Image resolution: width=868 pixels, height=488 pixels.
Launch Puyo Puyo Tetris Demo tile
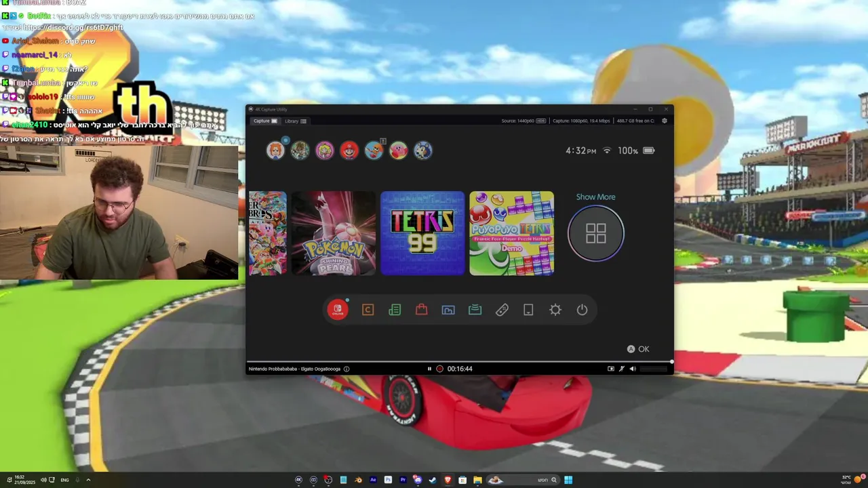click(511, 233)
